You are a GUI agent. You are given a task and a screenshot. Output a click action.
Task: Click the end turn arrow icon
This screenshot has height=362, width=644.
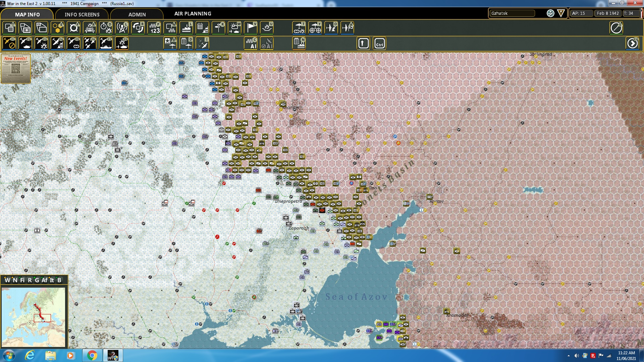(633, 44)
